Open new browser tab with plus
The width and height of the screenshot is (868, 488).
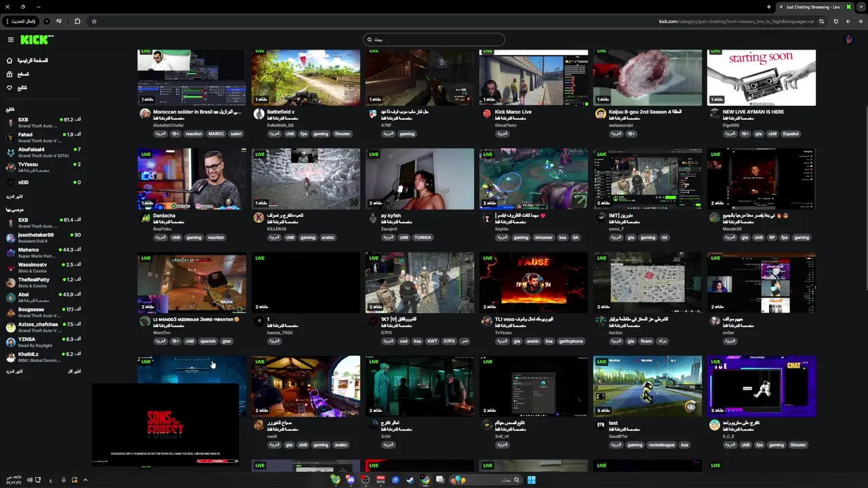click(769, 7)
